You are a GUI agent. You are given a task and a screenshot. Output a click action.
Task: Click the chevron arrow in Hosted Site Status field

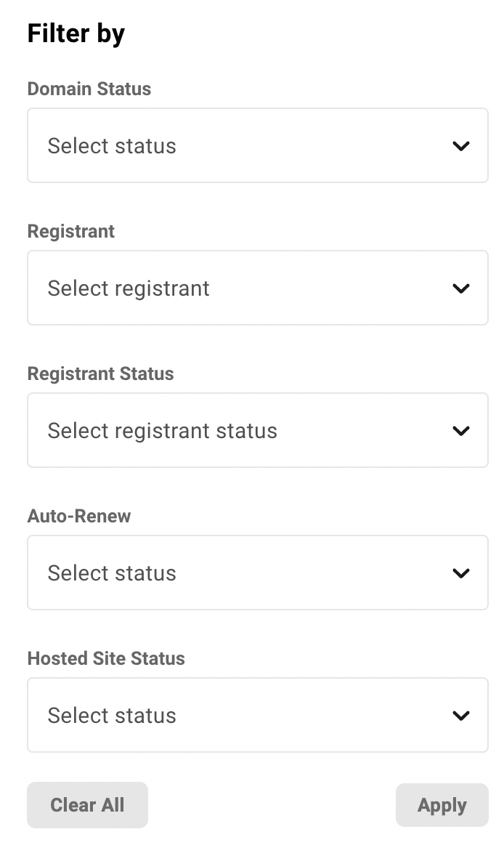click(460, 716)
